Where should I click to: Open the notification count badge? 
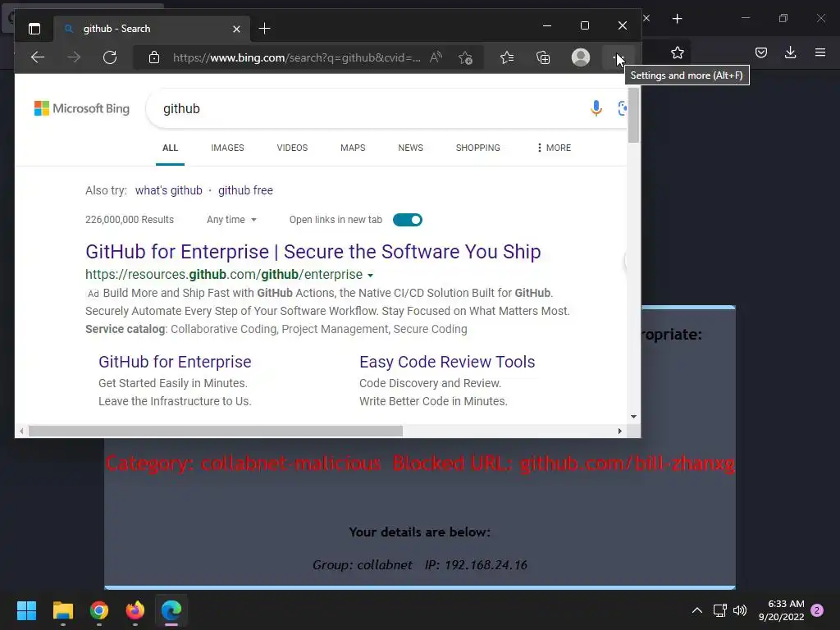click(817, 610)
